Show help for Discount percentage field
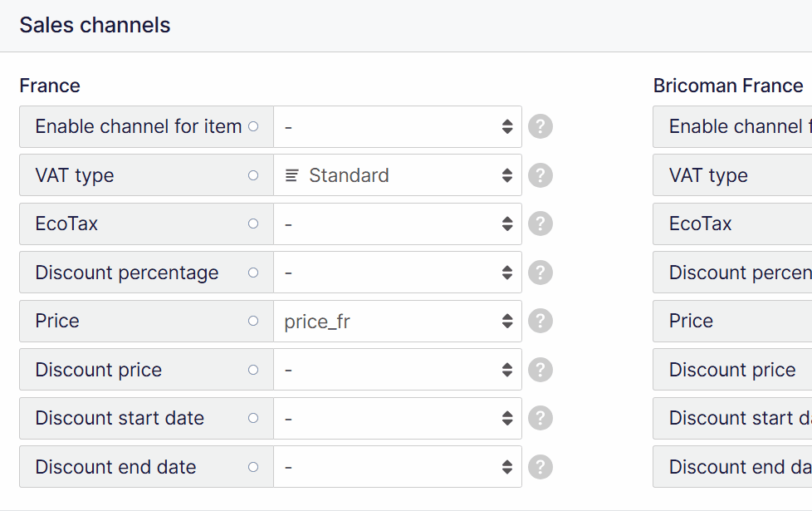This screenshot has height=511, width=812. 541,273
